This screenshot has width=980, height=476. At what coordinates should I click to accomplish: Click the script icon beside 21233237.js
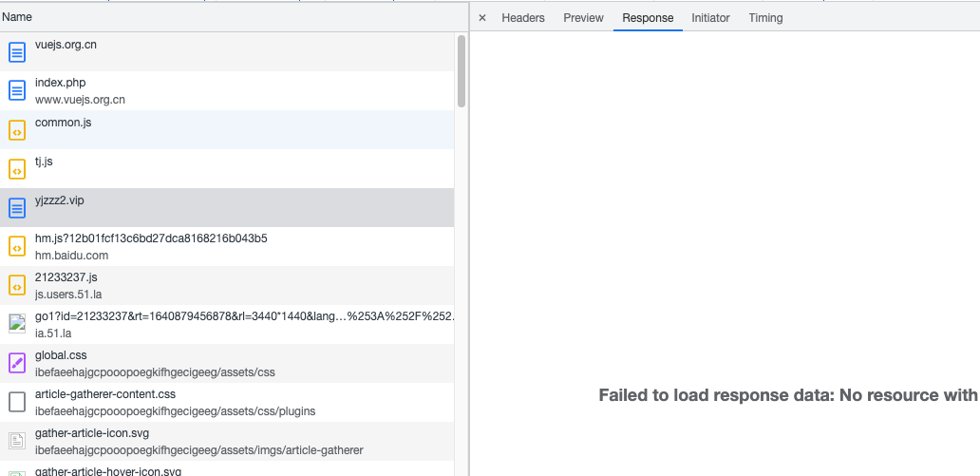pyautogui.click(x=16, y=286)
